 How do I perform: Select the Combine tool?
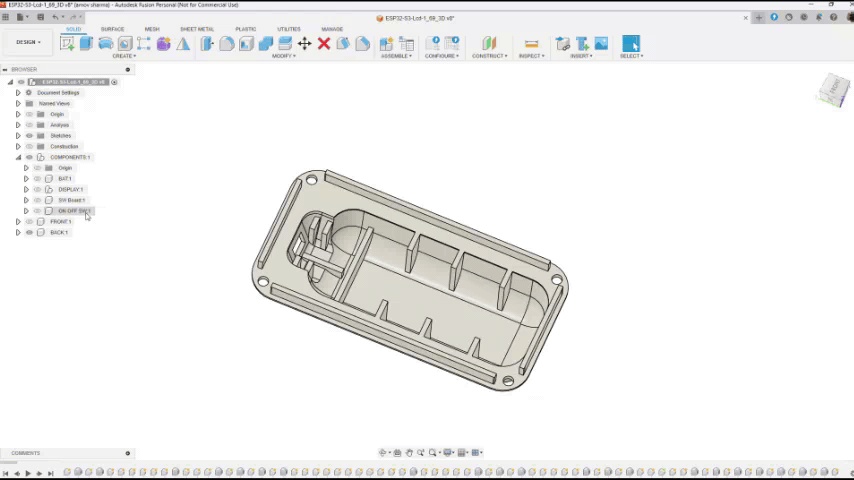[266, 44]
